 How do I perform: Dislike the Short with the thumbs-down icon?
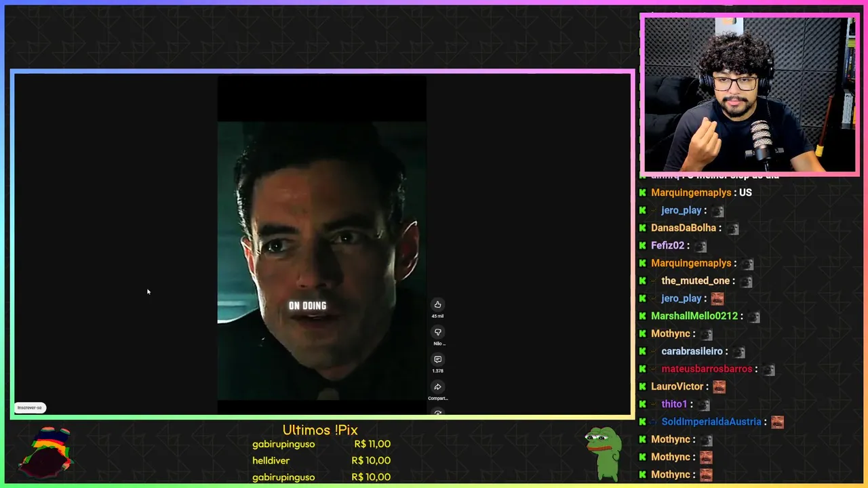pyautogui.click(x=437, y=332)
